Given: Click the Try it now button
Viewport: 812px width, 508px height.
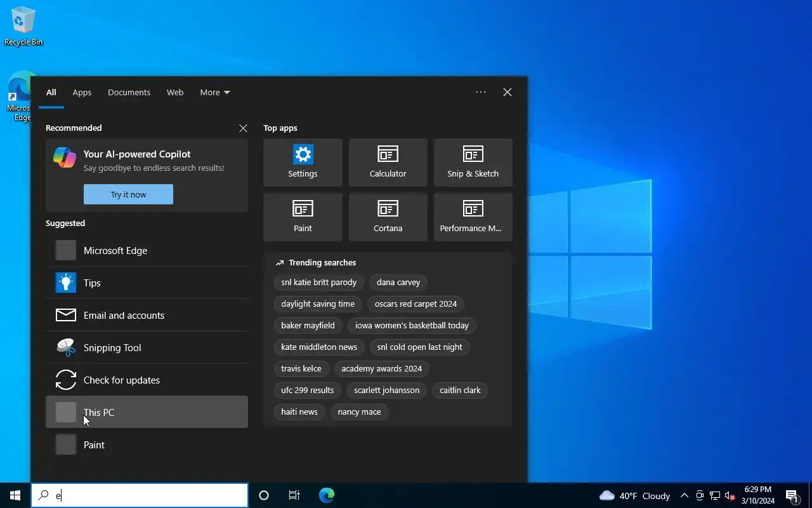Looking at the screenshot, I should coord(128,194).
